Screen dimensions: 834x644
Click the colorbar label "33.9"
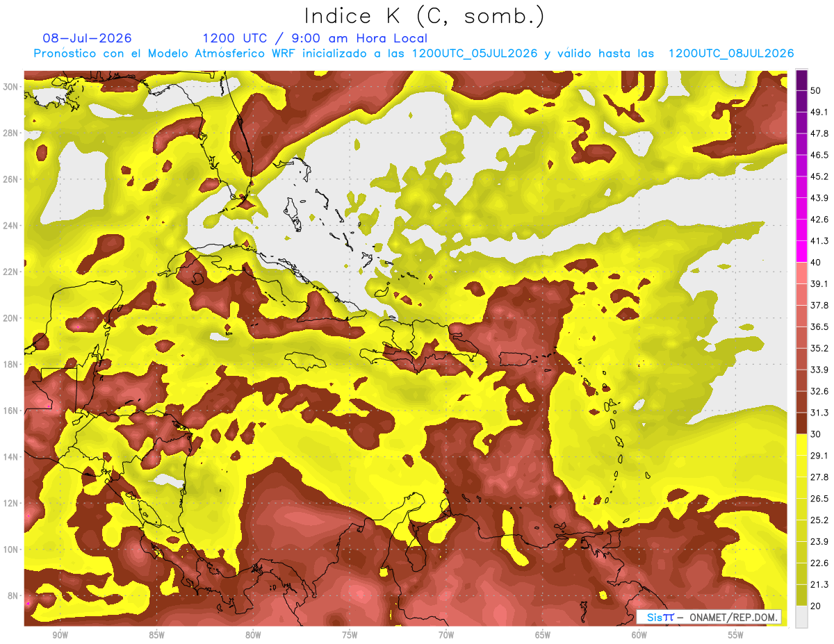click(x=819, y=370)
